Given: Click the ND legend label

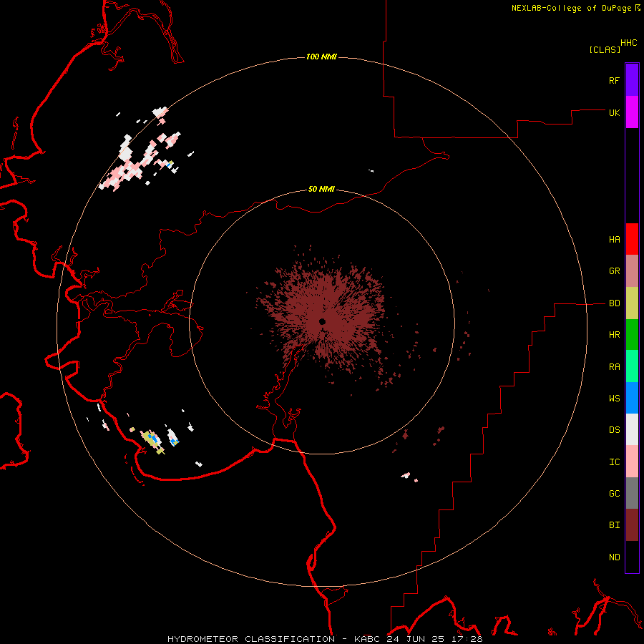Looking at the screenshot, I should [x=614, y=557].
